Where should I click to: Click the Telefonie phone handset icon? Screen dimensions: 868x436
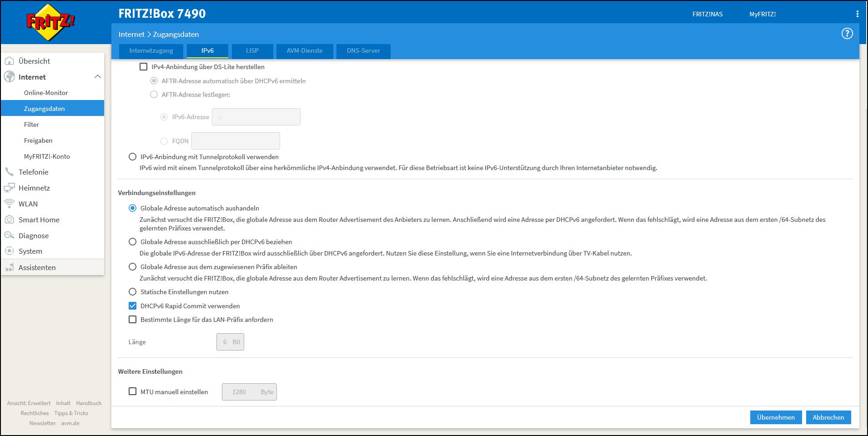click(9, 172)
